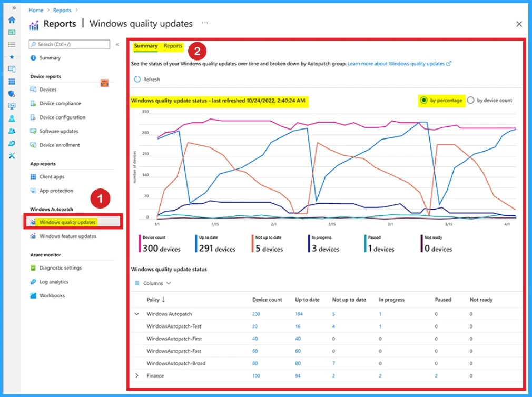
Task: Expand the Finance row
Action: pos(137,375)
